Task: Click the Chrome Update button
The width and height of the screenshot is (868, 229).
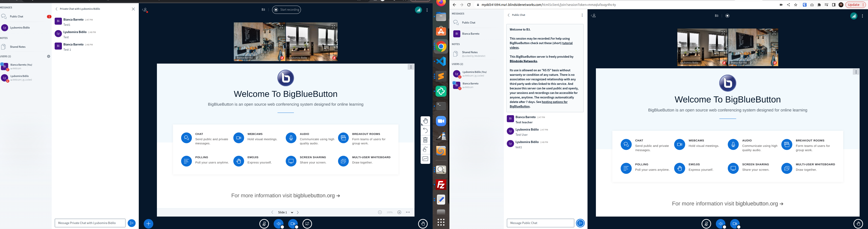Action: click(x=855, y=5)
